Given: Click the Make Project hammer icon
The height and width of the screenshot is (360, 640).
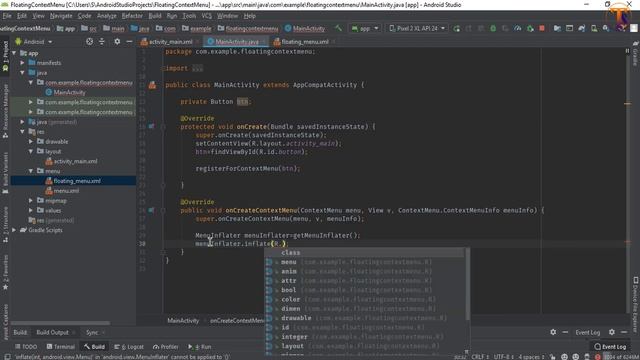Looking at the screenshot, I should point(338,28).
